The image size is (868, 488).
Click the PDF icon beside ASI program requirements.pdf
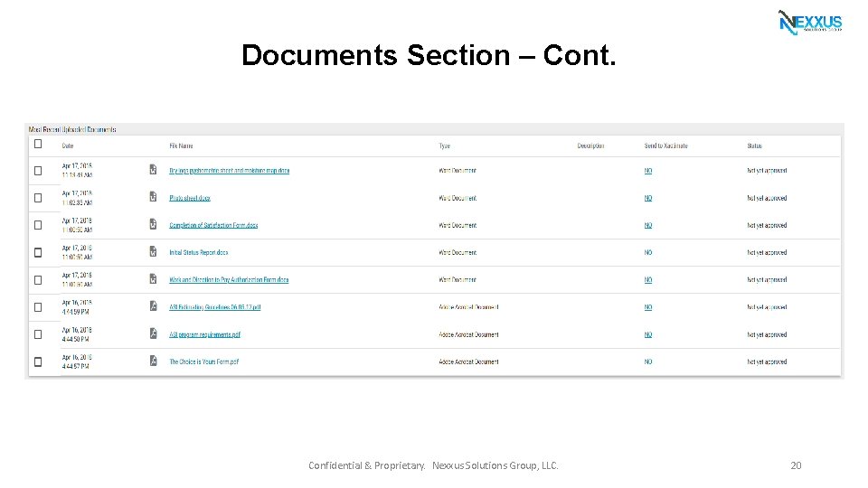(153, 333)
